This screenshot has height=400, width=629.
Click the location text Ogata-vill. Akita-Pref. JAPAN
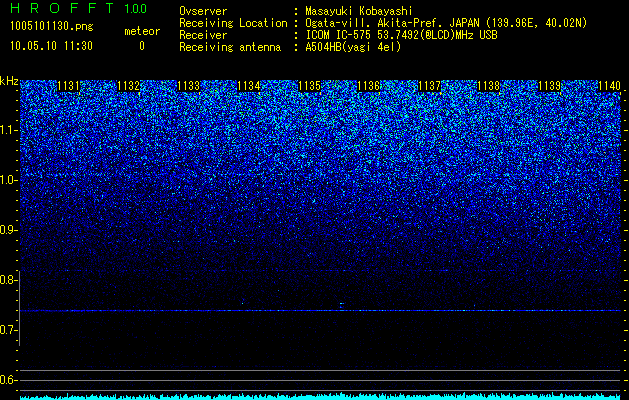(x=392, y=23)
